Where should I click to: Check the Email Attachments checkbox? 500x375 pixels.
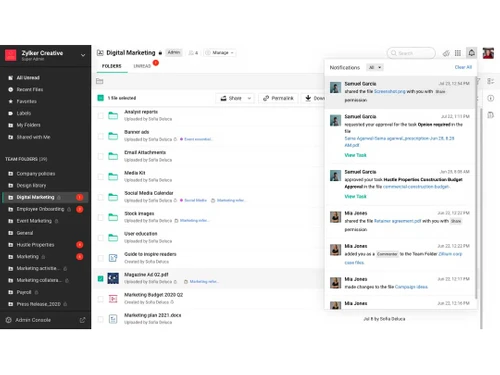coord(100,156)
